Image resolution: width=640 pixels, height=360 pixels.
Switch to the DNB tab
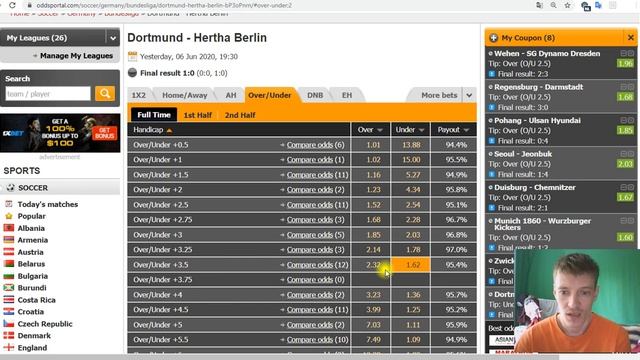(x=315, y=95)
